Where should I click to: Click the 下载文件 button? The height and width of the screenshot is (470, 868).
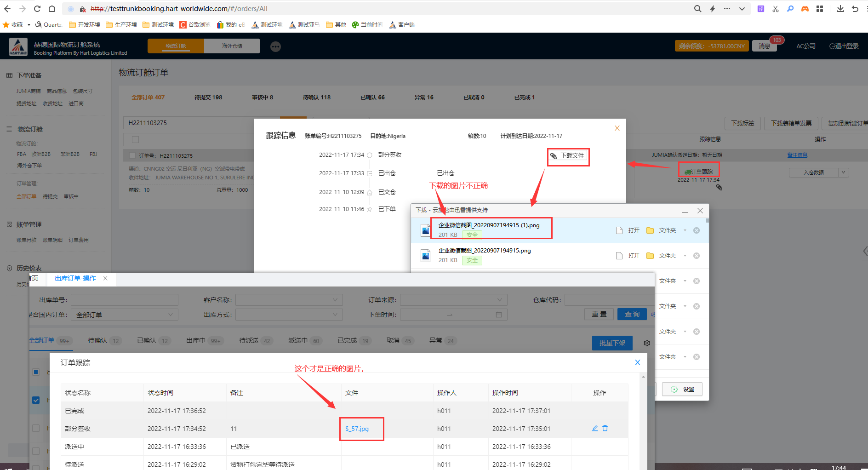coord(568,156)
